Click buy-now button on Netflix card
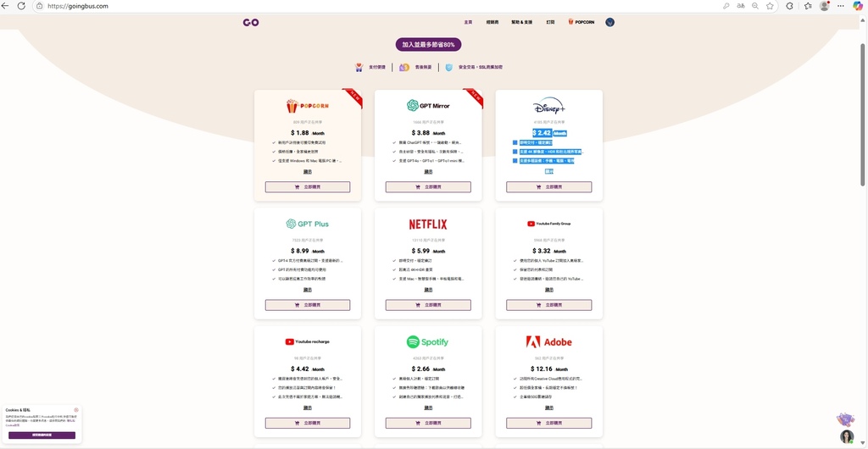This screenshot has width=868, height=449. click(x=428, y=305)
